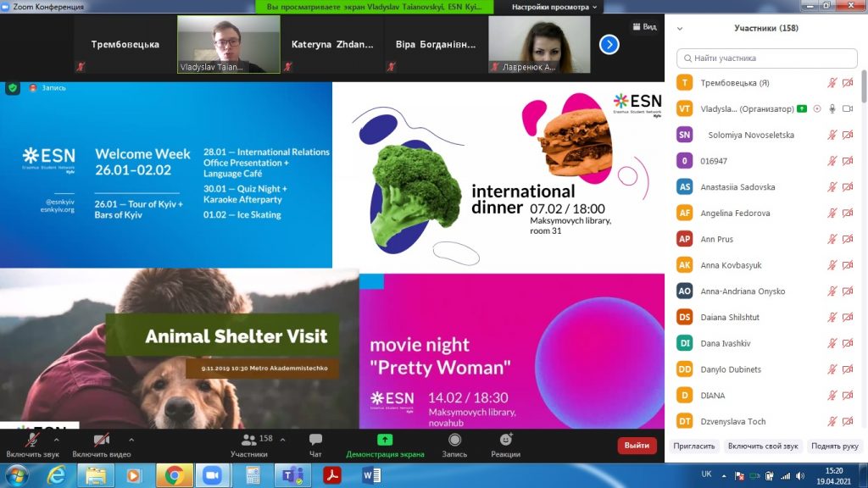Collapse participants panel with top chevron
Viewport: 868px width, 488px height.
tap(680, 29)
